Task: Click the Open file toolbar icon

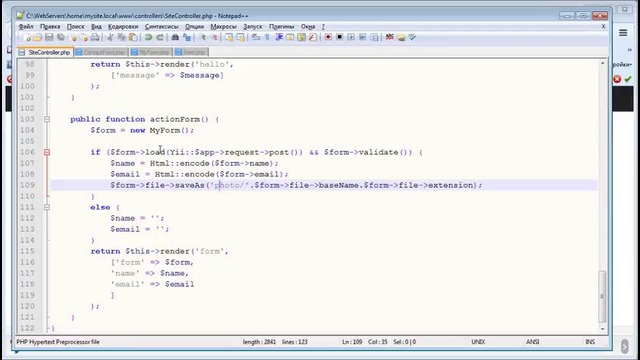Action: (x=37, y=38)
